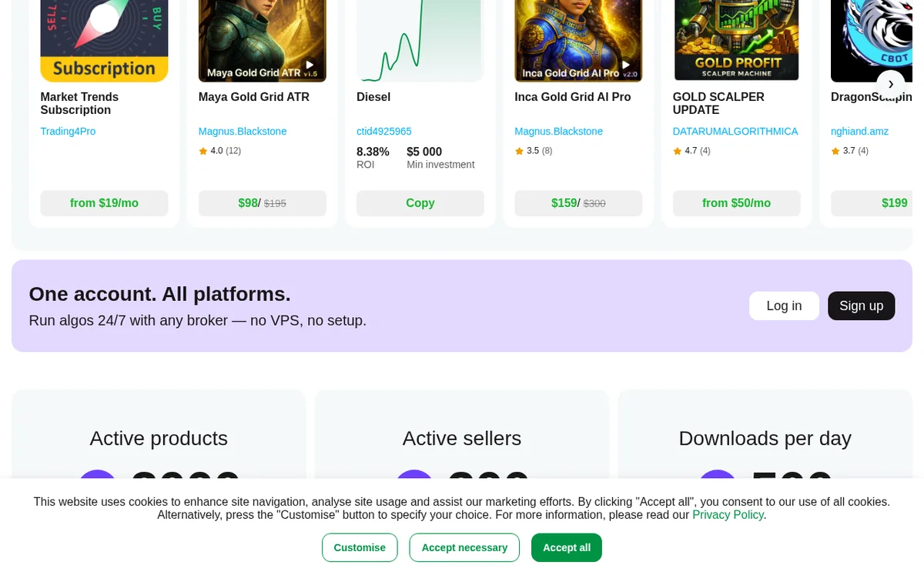The width and height of the screenshot is (924, 585).
Task: Click the 4.7 star rating of GOLD SCALPER
Action: tap(691, 151)
